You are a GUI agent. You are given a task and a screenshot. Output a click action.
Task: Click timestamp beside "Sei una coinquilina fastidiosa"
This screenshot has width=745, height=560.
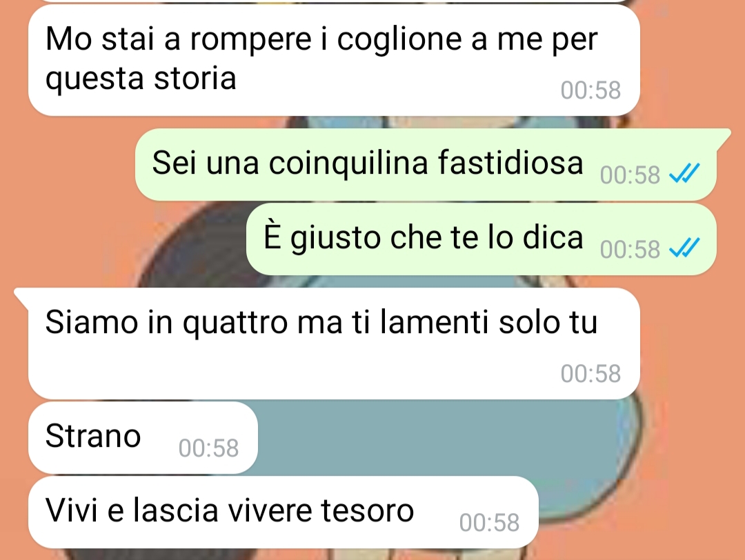pos(630,174)
